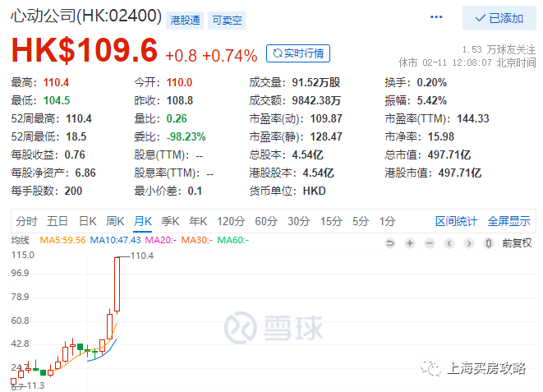The image size is (543, 392).
Task: Show the 30分 chart interval
Action: (298, 221)
